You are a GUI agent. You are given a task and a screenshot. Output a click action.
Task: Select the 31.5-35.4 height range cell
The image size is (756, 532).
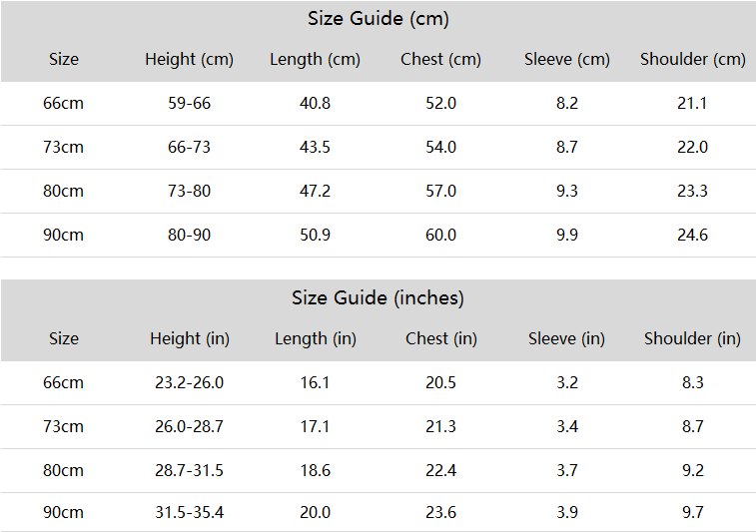tap(189, 512)
